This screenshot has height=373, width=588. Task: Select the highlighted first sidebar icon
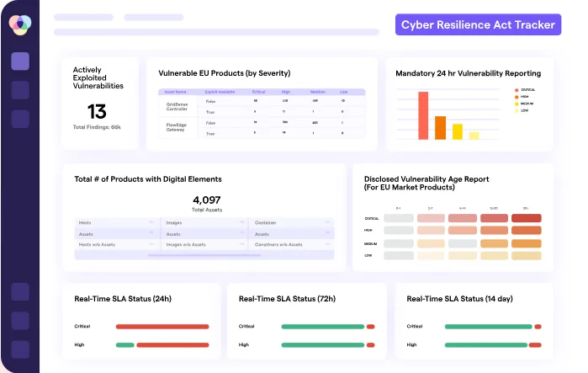click(20, 61)
